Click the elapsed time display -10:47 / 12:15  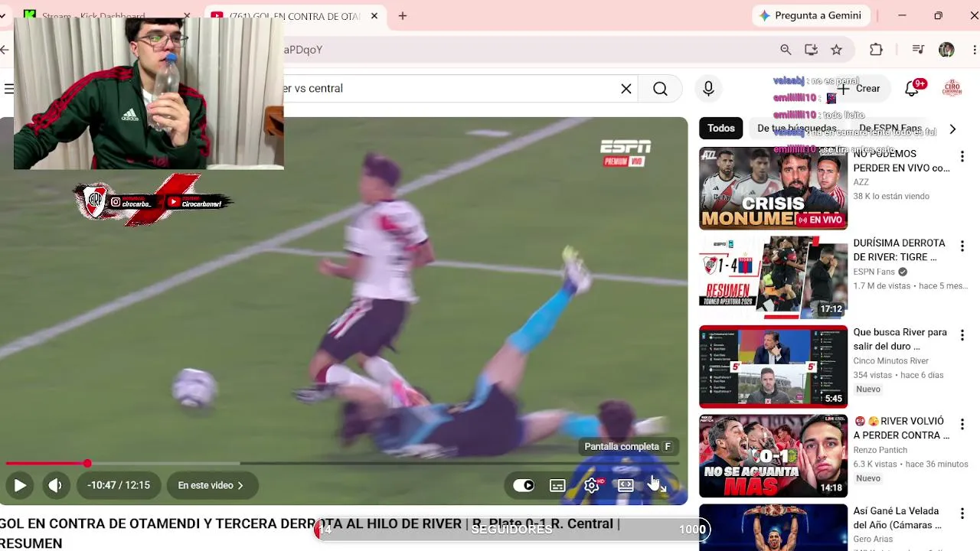118,485
